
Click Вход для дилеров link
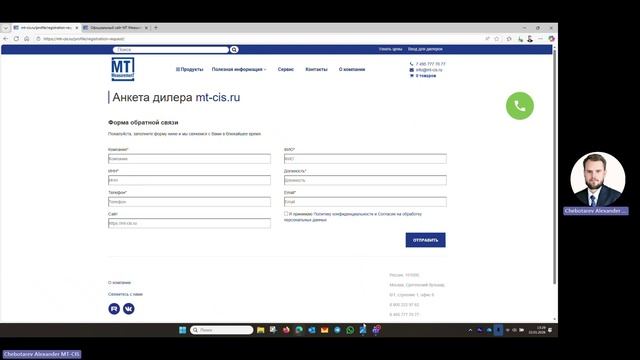point(425,49)
